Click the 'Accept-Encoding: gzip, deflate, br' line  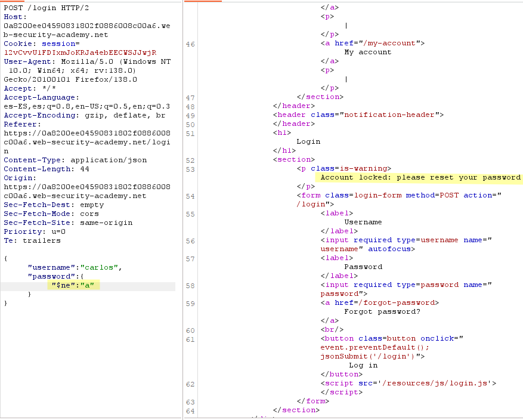pyautogui.click(x=85, y=115)
